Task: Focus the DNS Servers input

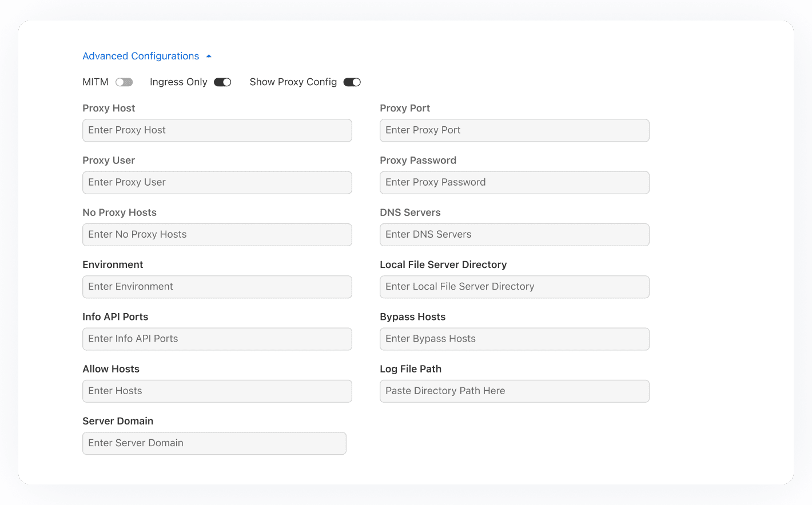Action: [x=514, y=235]
